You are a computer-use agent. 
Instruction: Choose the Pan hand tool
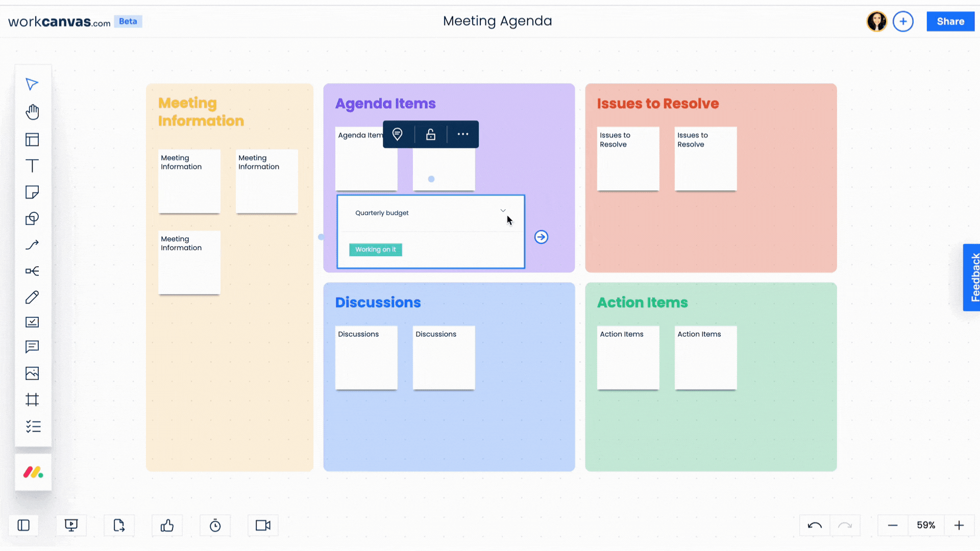tap(32, 112)
